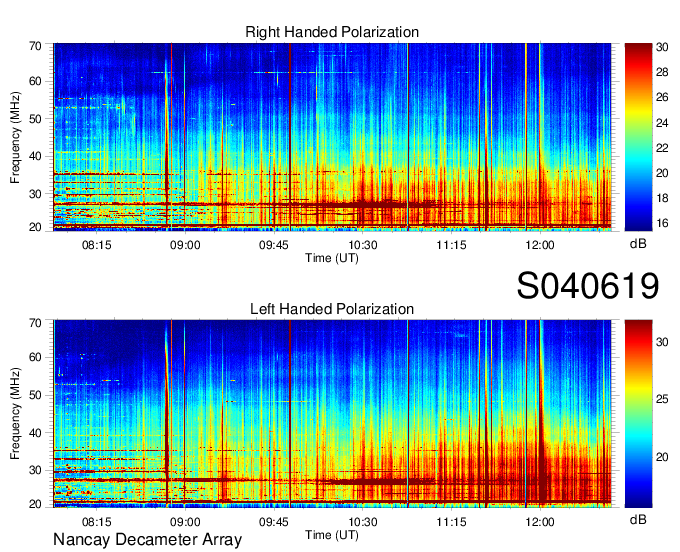Click the 20 MHz tick on right-handed plot
This screenshot has height=552, width=680.
pos(35,227)
